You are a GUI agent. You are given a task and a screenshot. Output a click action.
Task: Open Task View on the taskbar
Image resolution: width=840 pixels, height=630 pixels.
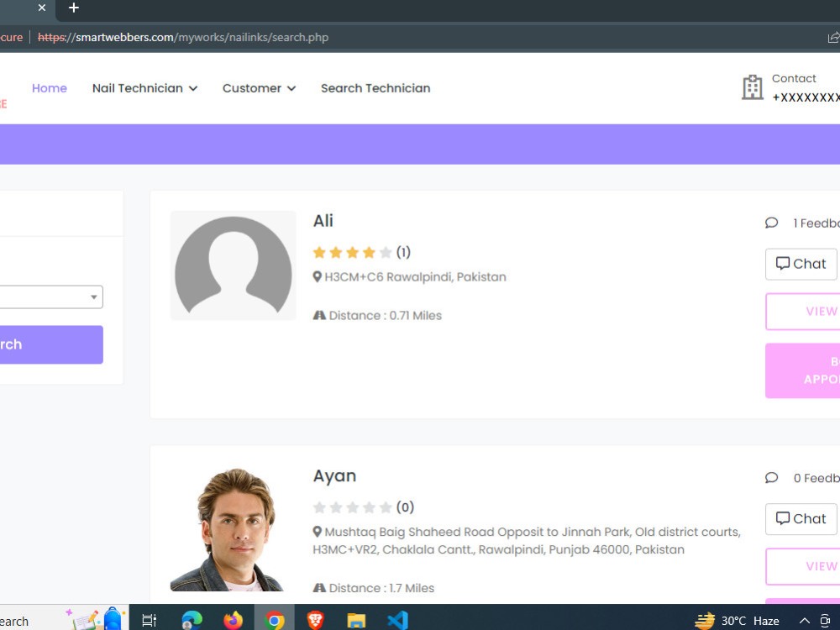pos(149,621)
